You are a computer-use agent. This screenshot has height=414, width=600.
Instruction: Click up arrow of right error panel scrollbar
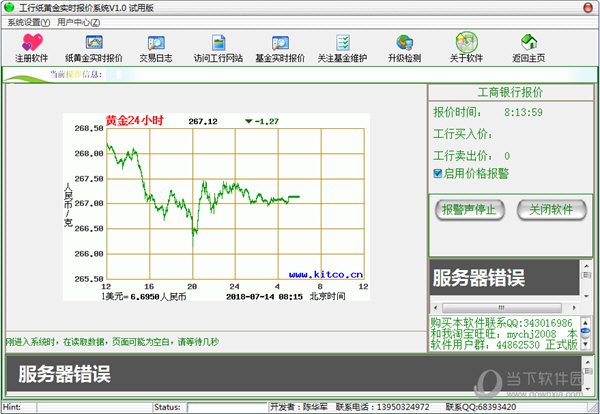click(x=586, y=265)
